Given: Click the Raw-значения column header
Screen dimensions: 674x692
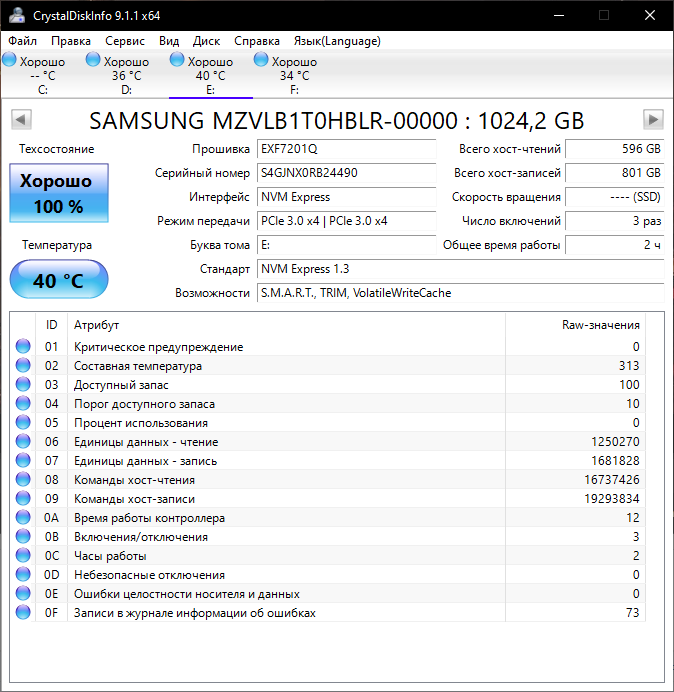Looking at the screenshot, I should (x=575, y=325).
